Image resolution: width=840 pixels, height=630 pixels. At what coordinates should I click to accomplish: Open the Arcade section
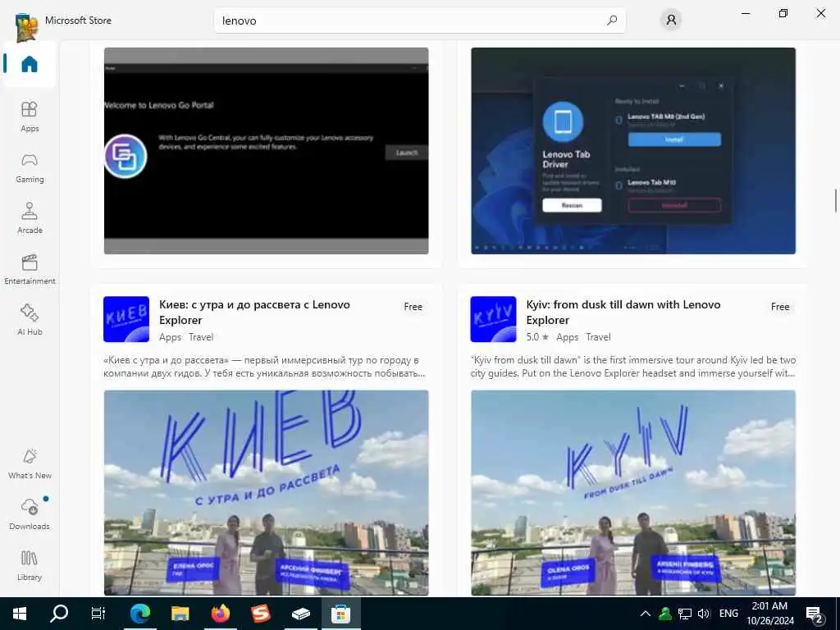[30, 218]
